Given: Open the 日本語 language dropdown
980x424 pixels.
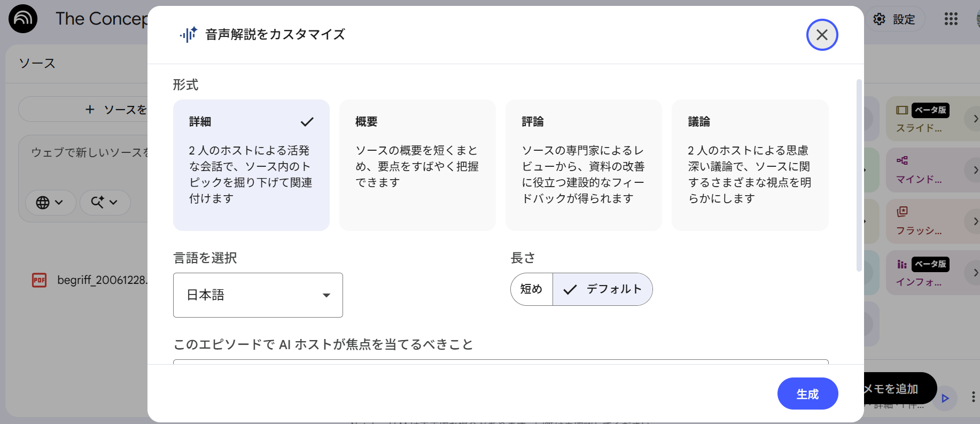Looking at the screenshot, I should 258,295.
